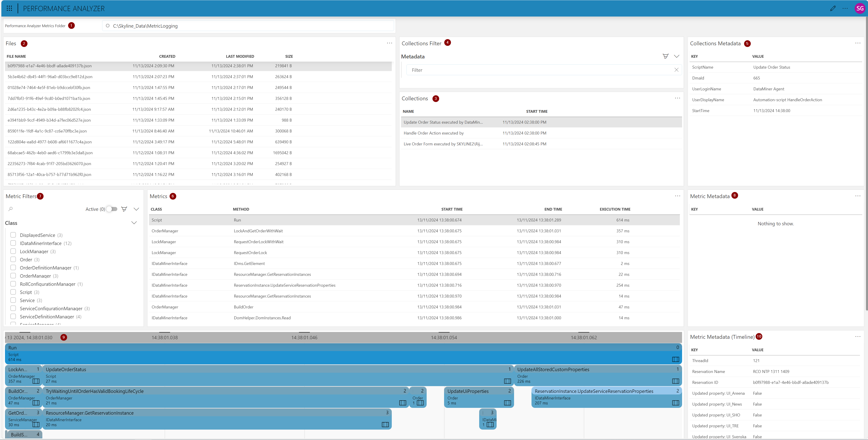868x440 pixels.
Task: Check the Script class checkbox
Action: 13,292
